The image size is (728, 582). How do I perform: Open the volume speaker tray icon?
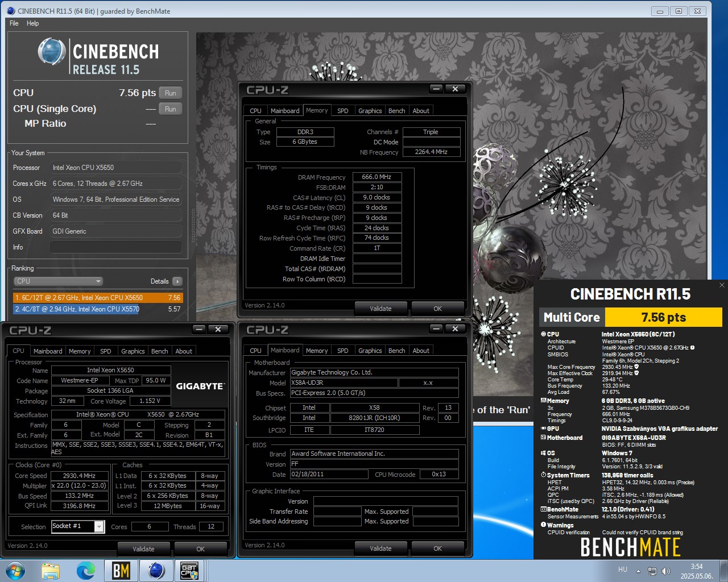(x=666, y=571)
